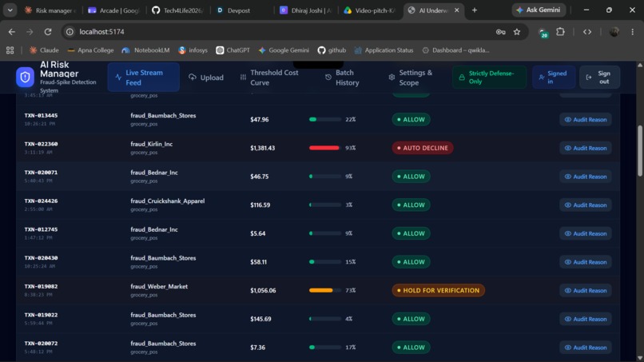This screenshot has width=644, height=362.
Task: Switch to the Devpost tab
Action: 242,10
